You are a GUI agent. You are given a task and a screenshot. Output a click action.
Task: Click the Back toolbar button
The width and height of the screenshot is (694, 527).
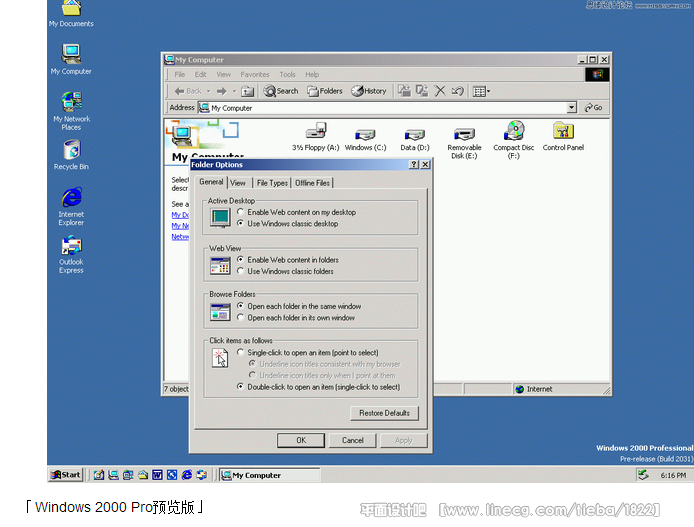(188, 91)
